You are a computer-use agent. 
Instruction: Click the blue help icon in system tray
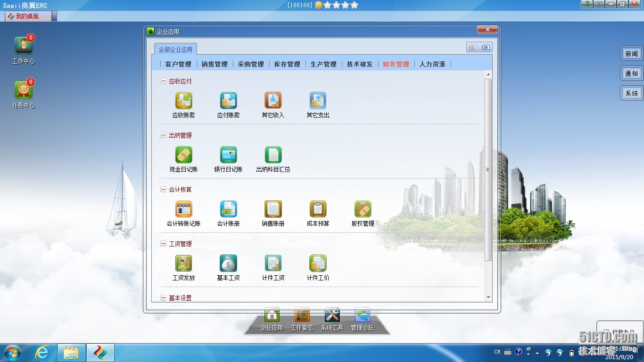tap(518, 352)
